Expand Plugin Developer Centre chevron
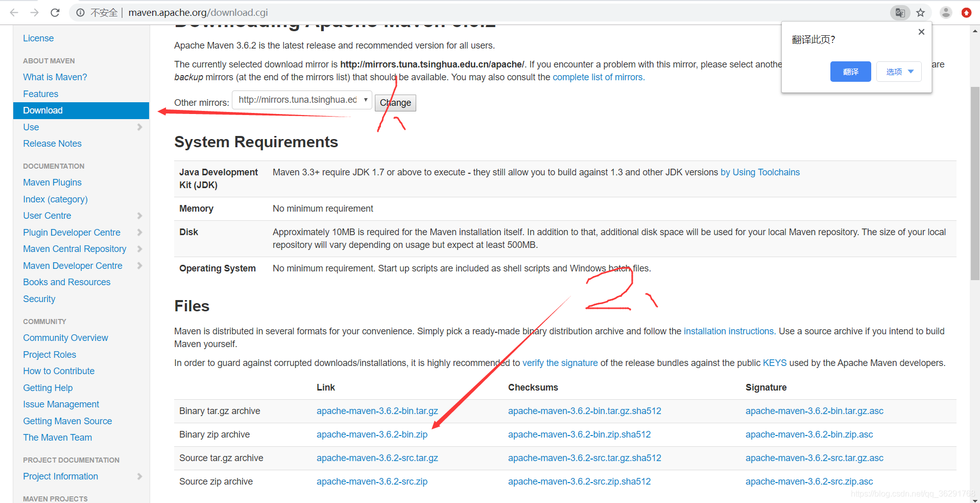Screen dimensions: 980x503 [x=139, y=233]
